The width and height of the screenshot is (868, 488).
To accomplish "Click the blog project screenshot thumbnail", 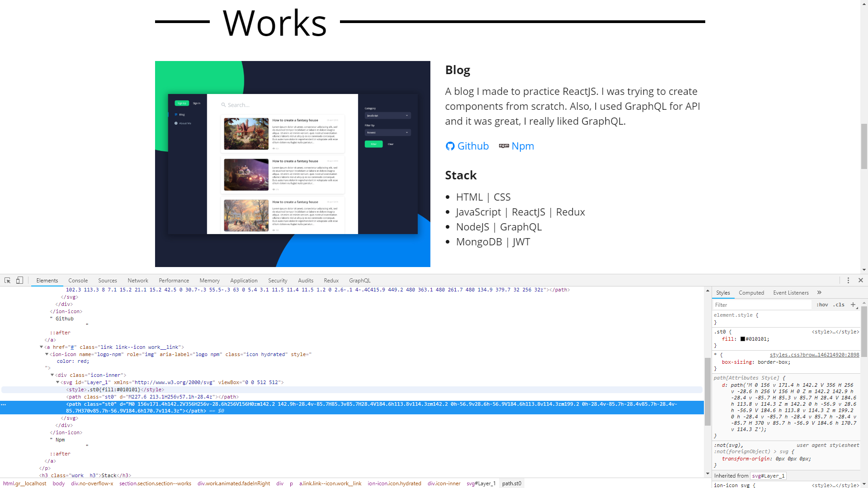I will coord(292,164).
